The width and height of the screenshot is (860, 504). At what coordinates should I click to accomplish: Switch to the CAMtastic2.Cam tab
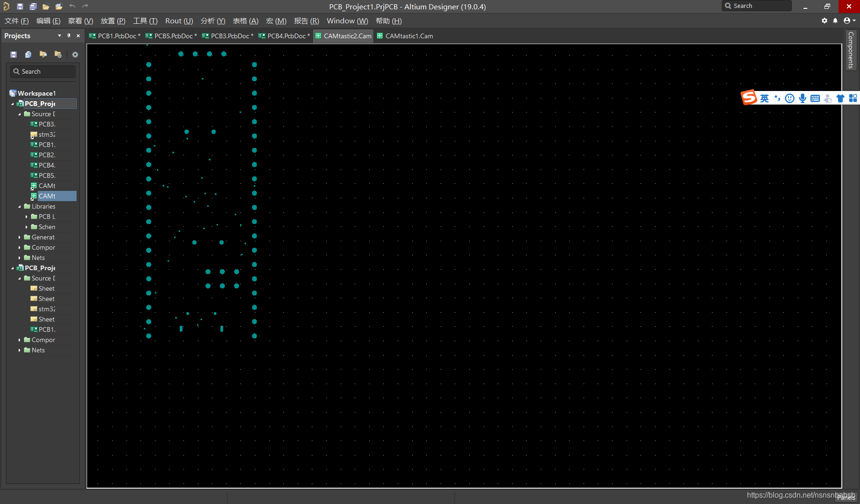click(x=344, y=36)
